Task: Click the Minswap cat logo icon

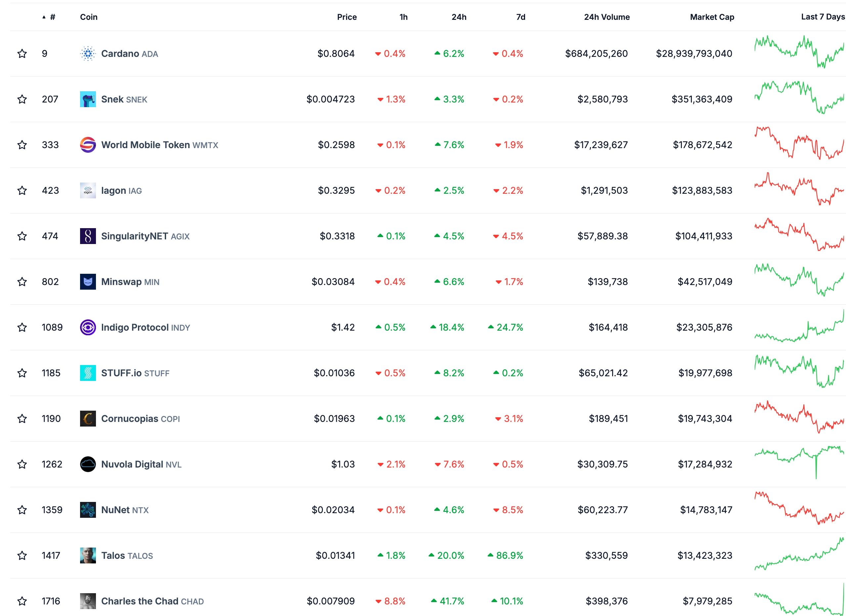Action: click(88, 281)
